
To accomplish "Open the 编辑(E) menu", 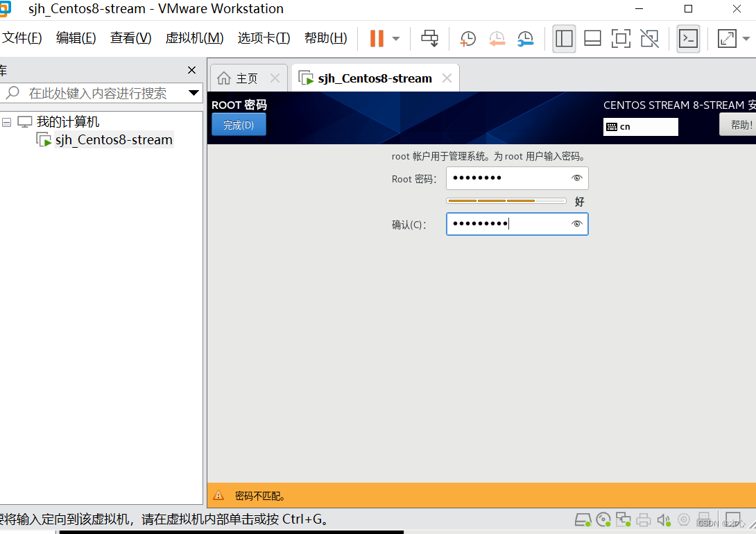I will [76, 38].
